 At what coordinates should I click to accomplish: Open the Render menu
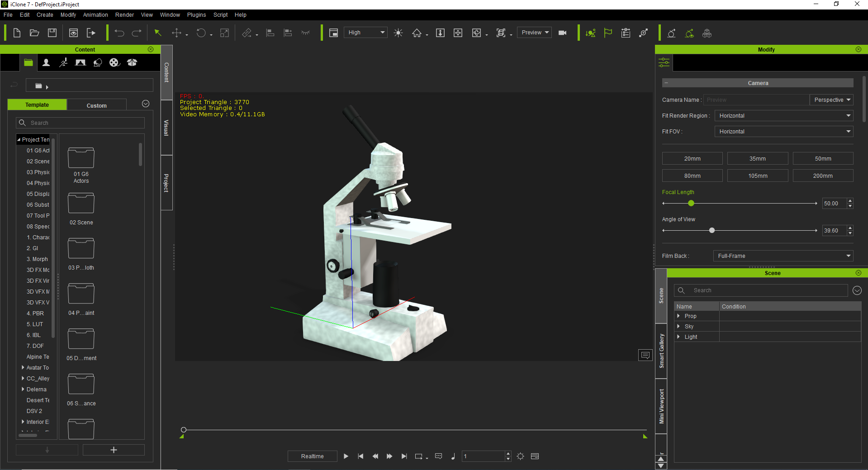124,15
